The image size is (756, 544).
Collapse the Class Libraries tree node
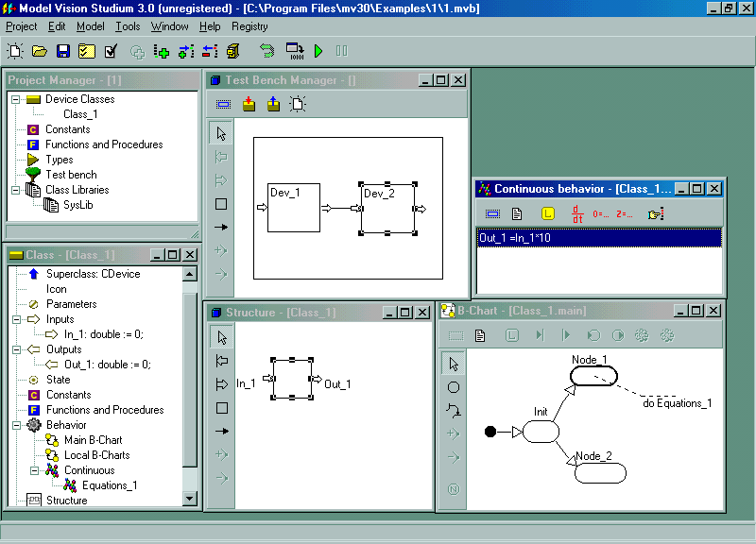tap(16, 190)
